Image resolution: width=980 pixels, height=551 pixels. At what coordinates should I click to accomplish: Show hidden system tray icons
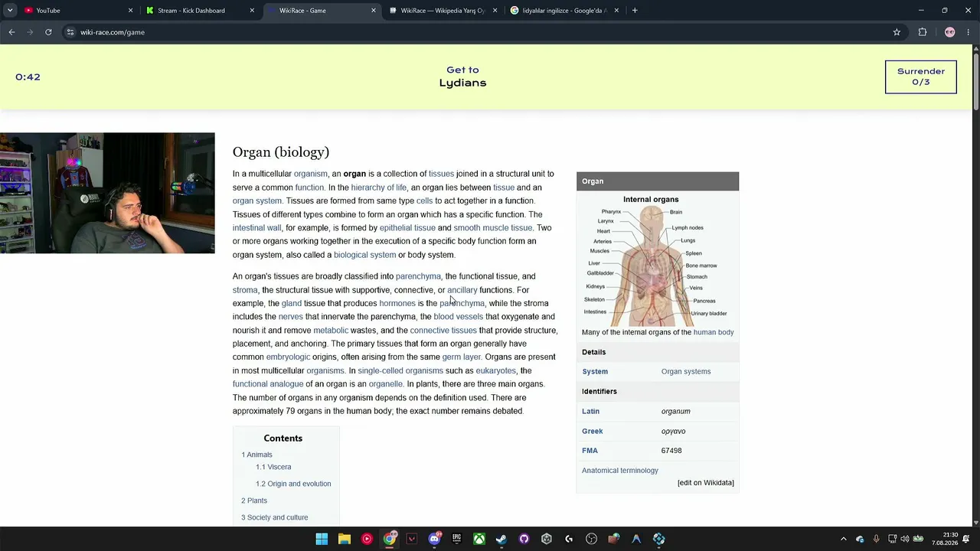844,539
